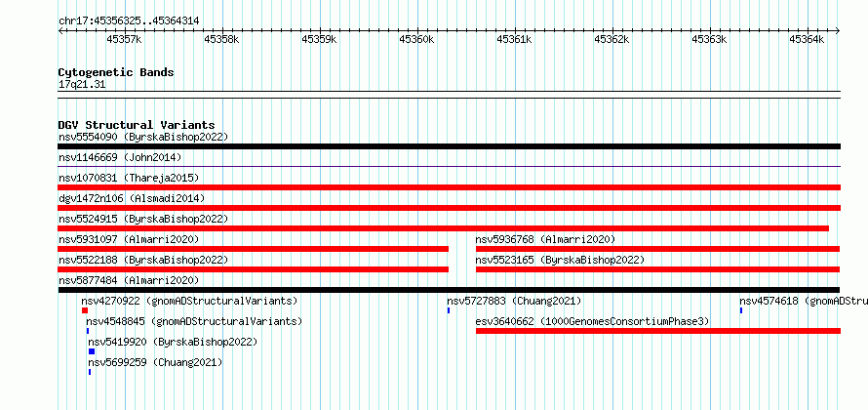Select the esv3640662 red bar
Screen dimensions: 868x410
click(657, 331)
